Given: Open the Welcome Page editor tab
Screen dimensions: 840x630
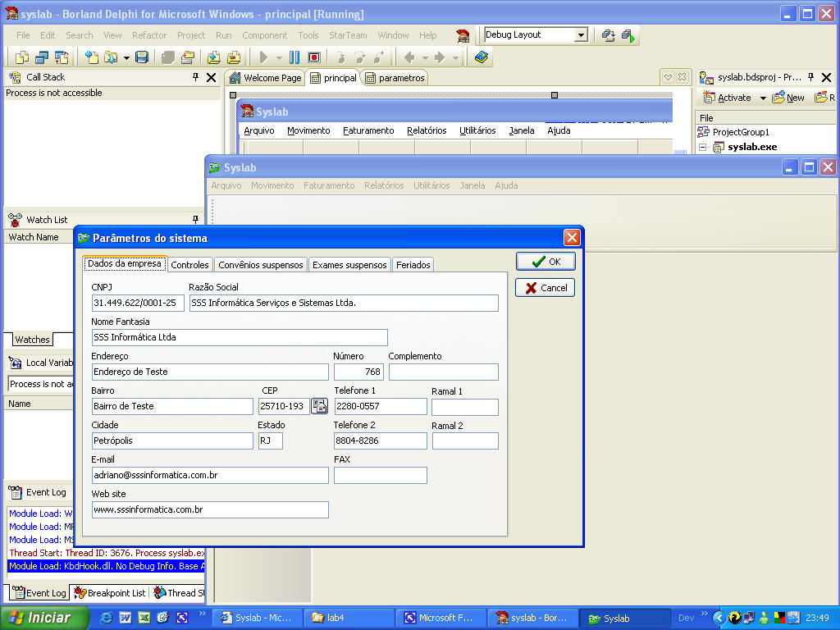Looking at the screenshot, I should click(x=266, y=78).
